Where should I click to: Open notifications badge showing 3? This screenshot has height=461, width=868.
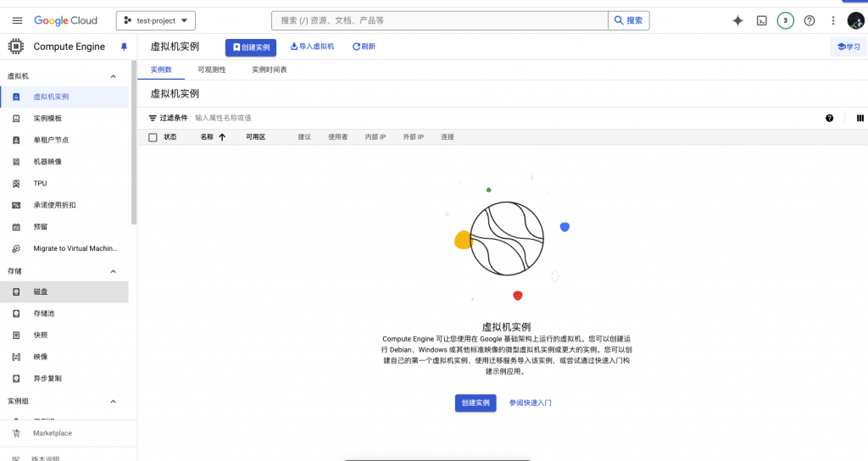coord(785,20)
